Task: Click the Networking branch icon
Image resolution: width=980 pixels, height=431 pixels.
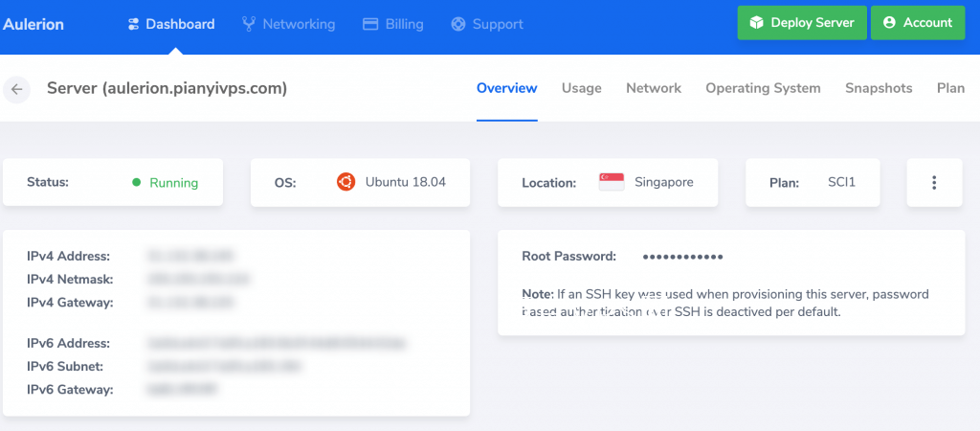Action: [249, 24]
